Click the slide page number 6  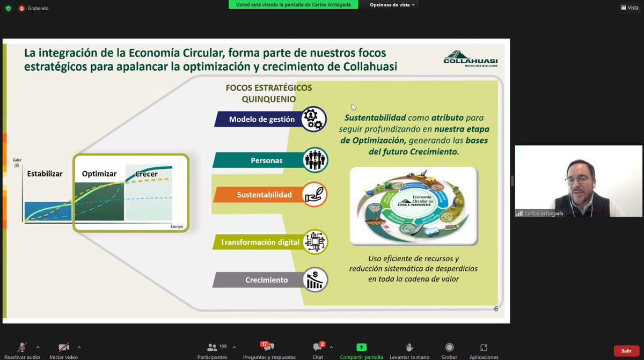(496, 309)
